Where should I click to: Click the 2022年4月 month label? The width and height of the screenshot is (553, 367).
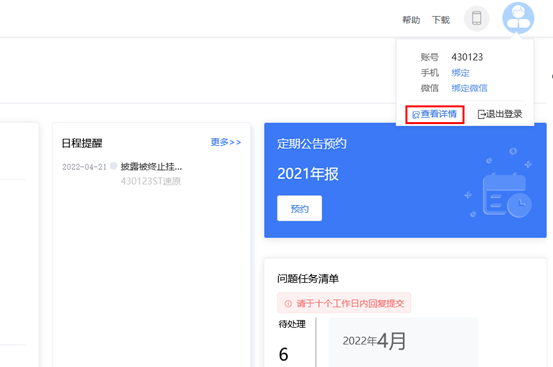(374, 341)
